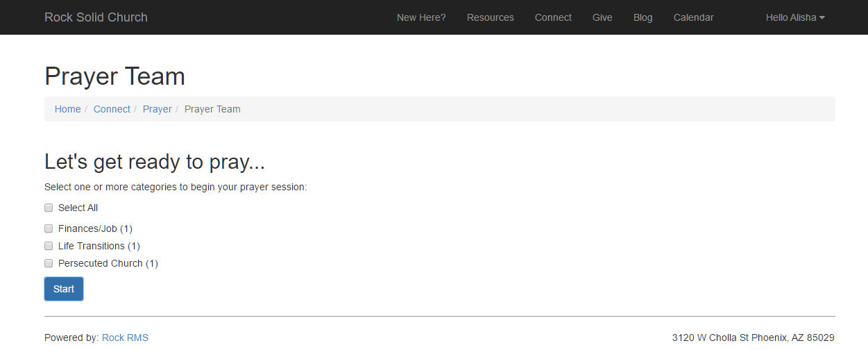This screenshot has height=350, width=868.
Task: Tick the Finances/Job category checkbox
Action: (x=49, y=228)
